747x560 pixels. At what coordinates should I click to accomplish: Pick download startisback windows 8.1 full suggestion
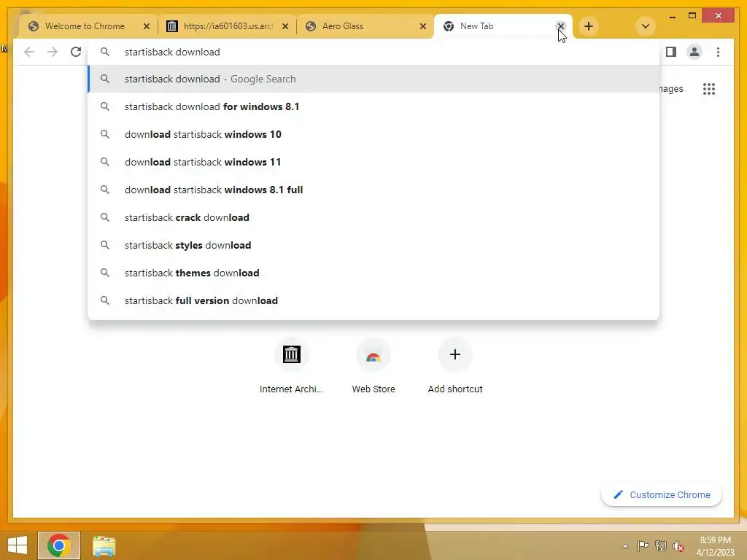click(373, 190)
